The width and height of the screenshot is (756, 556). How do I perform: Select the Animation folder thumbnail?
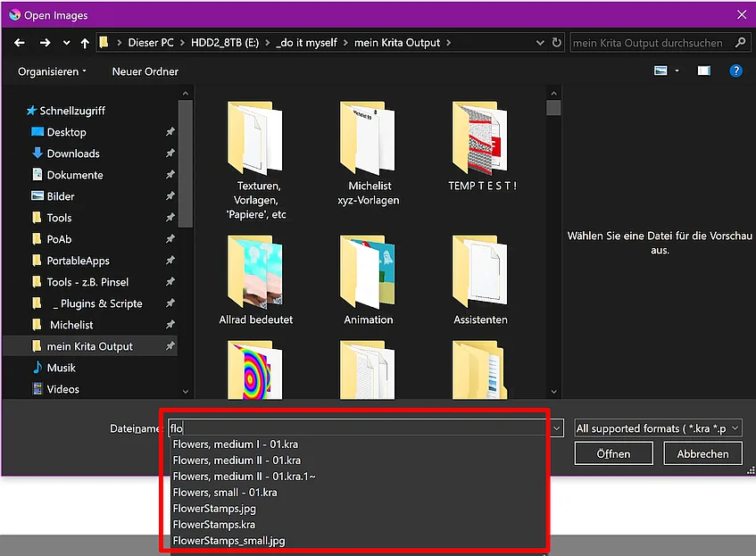pos(368,272)
